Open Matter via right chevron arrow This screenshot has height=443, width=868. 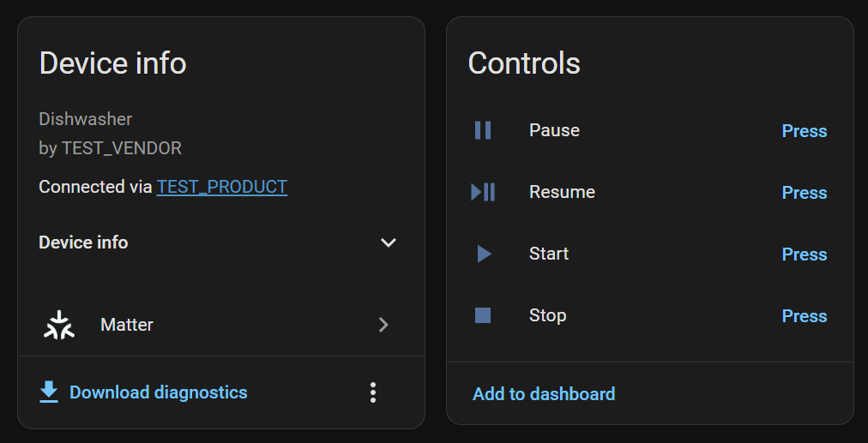pyautogui.click(x=383, y=325)
